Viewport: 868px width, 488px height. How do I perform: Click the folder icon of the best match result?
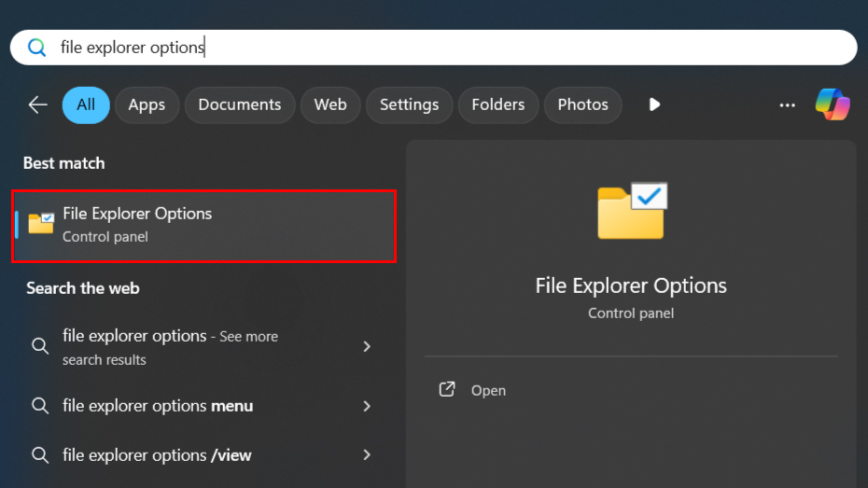pyautogui.click(x=41, y=224)
